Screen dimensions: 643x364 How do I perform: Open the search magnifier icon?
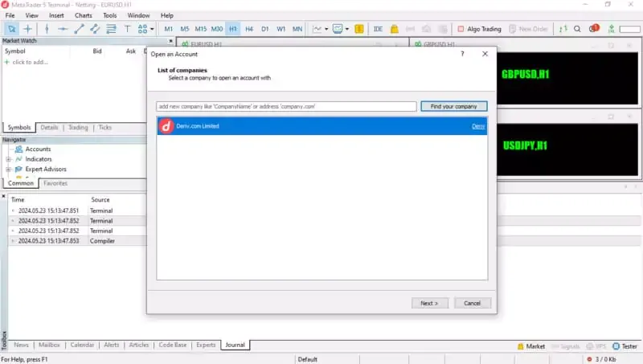[577, 29]
